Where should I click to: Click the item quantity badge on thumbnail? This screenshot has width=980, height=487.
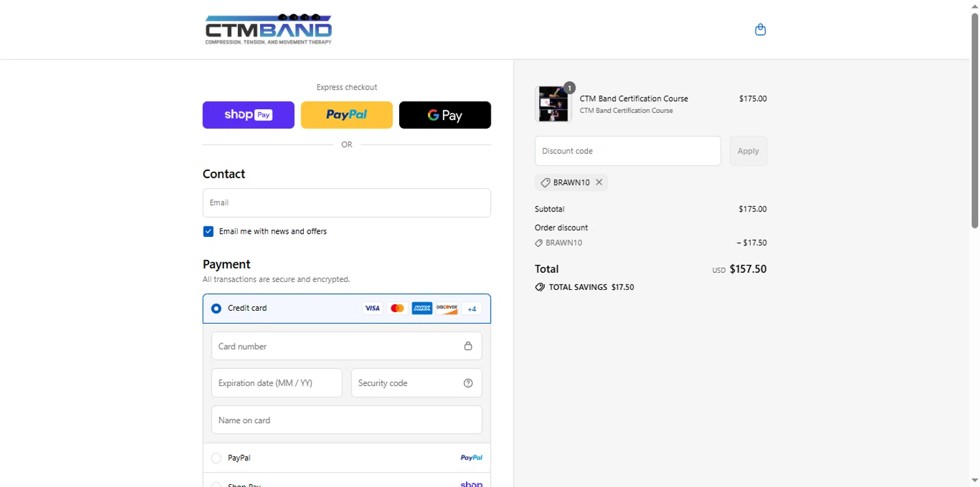click(569, 87)
